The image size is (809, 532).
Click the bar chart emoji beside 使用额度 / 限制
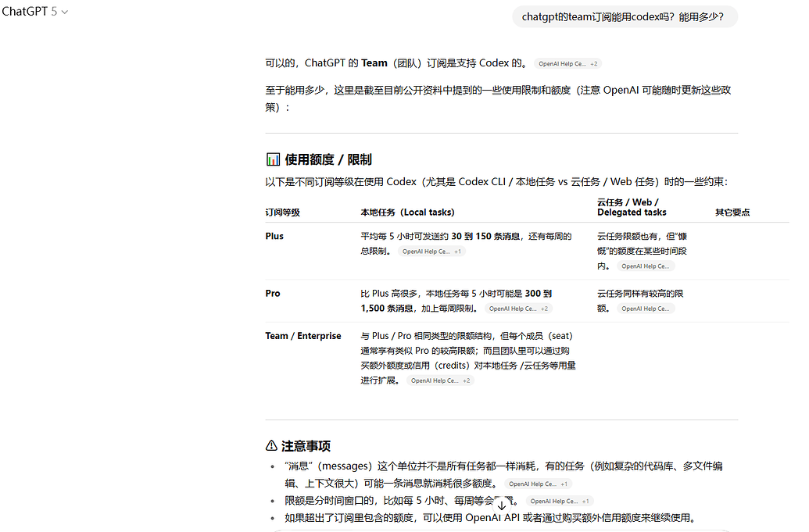click(273, 159)
